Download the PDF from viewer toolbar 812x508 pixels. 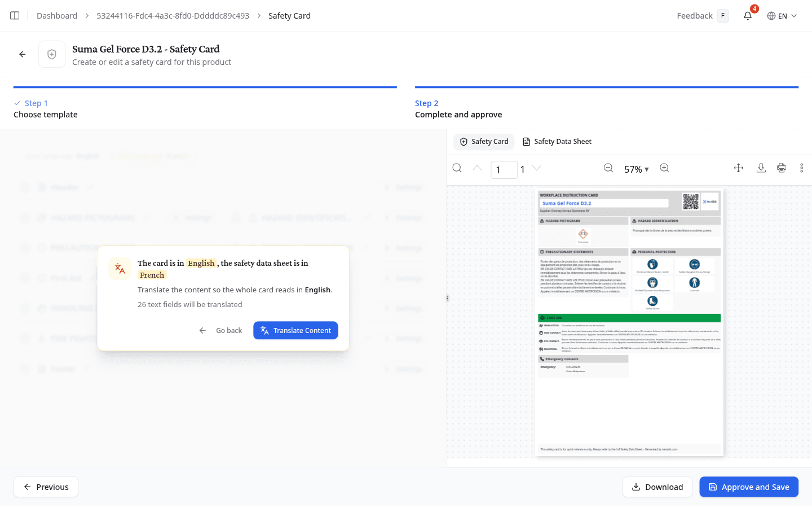(x=761, y=168)
